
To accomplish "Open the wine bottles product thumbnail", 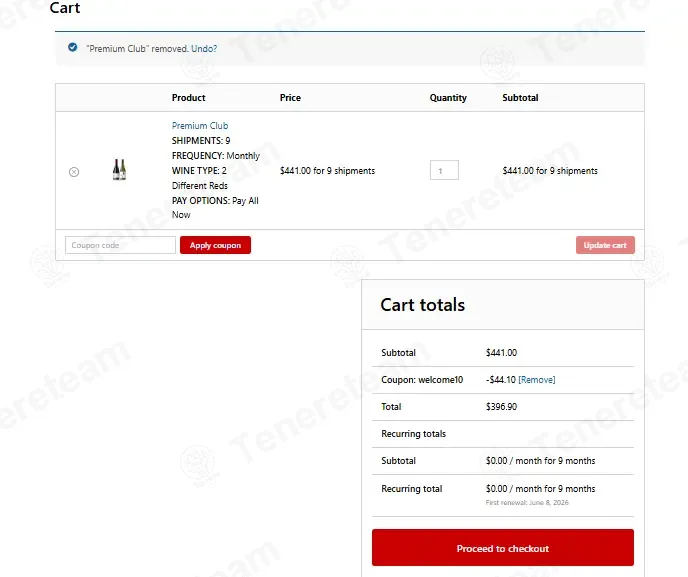I will [x=119, y=169].
